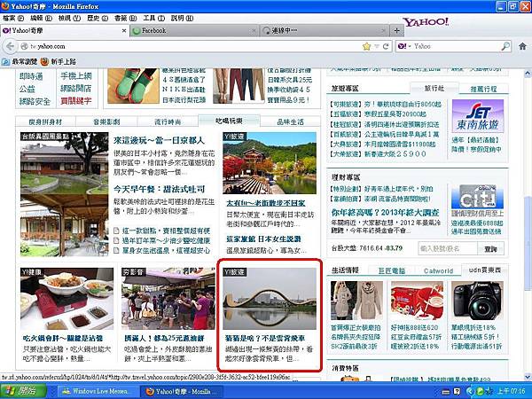Select the 流行時尚 content tab
This screenshot has height=399, width=532.
168,121
